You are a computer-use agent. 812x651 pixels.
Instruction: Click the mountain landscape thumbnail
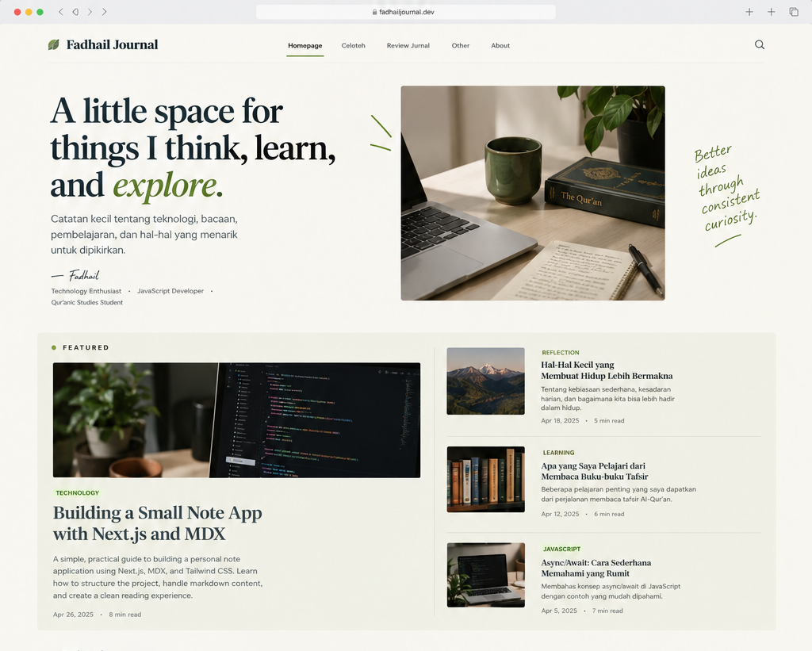click(486, 381)
